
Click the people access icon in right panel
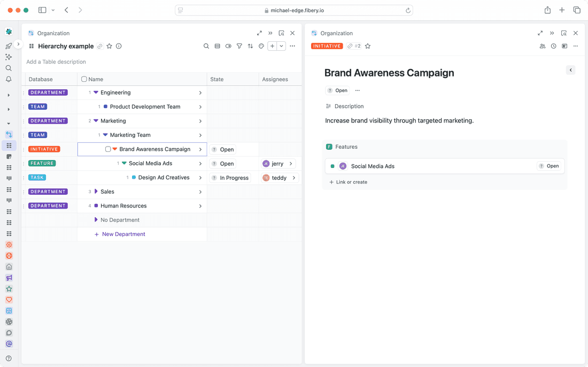coord(543,46)
